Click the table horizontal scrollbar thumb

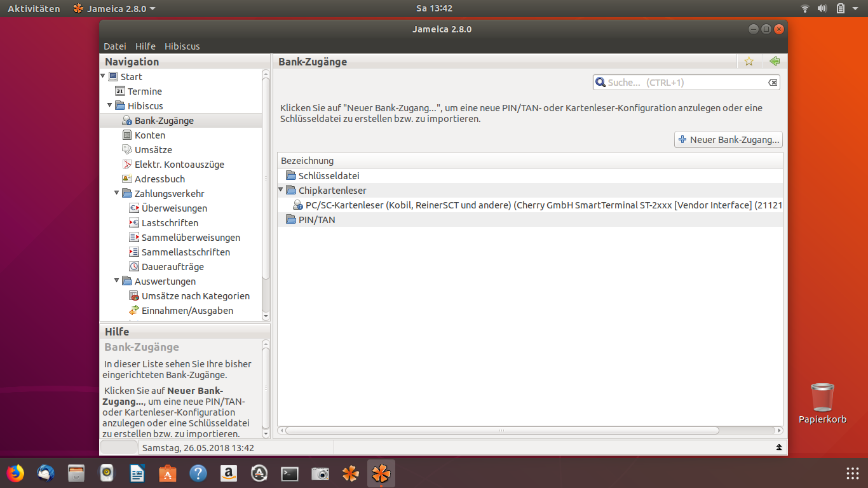tap(502, 430)
